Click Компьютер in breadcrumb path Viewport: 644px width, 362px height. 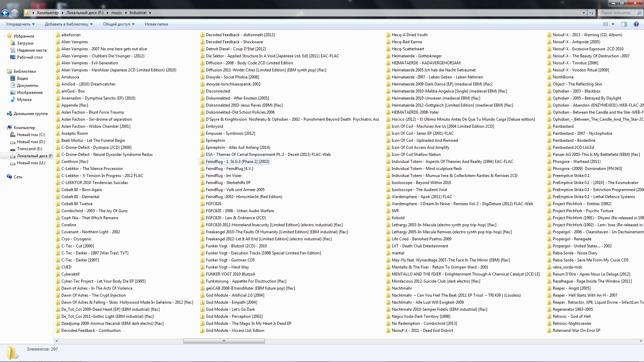[x=48, y=13]
